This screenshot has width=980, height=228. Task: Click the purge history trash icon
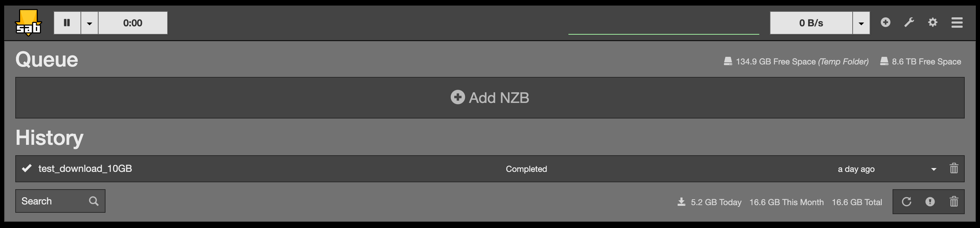click(954, 202)
